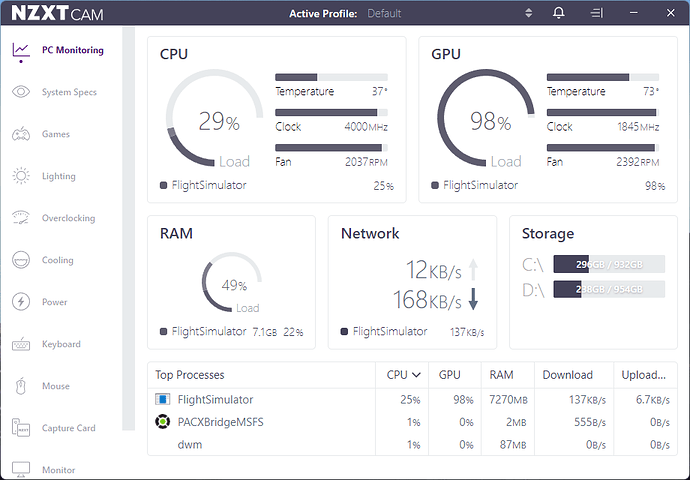690x480 pixels.
Task: Sort processes by CPU column chevron
Action: (416, 375)
